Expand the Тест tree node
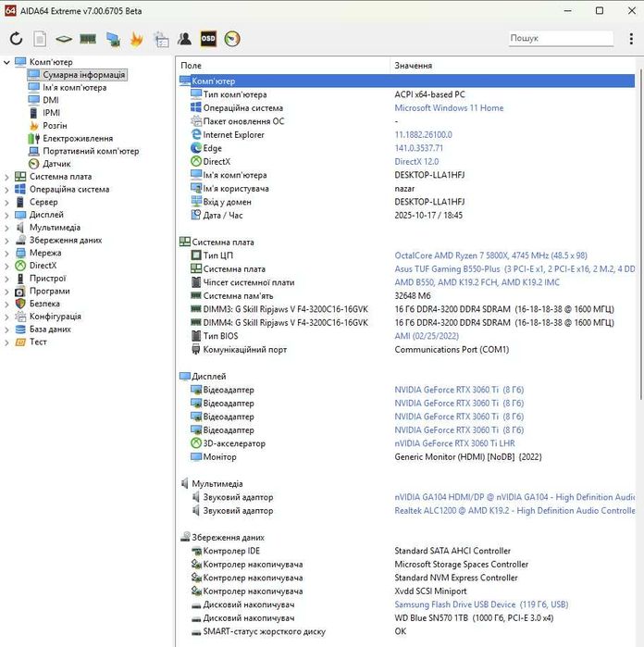 [x=6, y=342]
